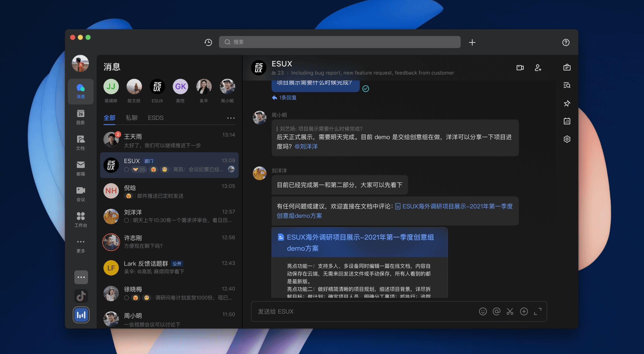Open the 倪晗 conversation
The image size is (644, 354).
click(x=169, y=191)
